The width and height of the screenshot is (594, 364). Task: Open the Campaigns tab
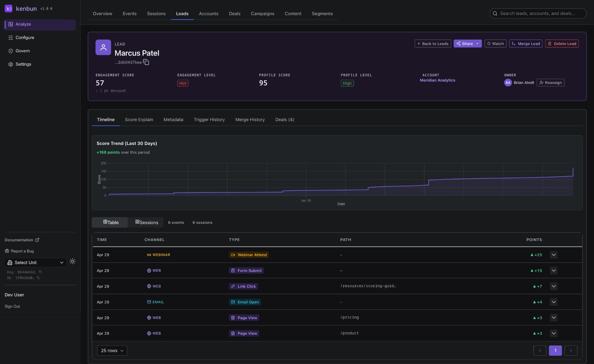point(262,13)
